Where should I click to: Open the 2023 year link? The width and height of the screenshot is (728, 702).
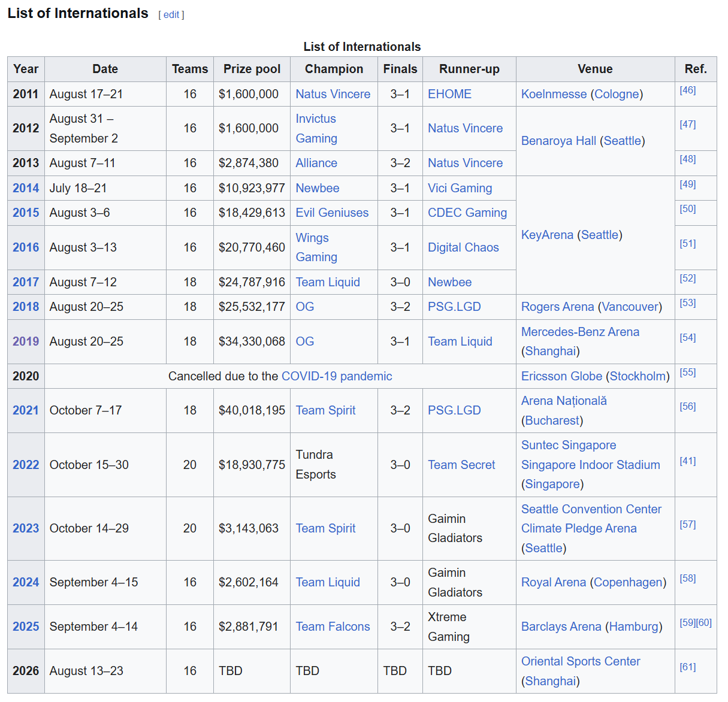pyautogui.click(x=26, y=528)
